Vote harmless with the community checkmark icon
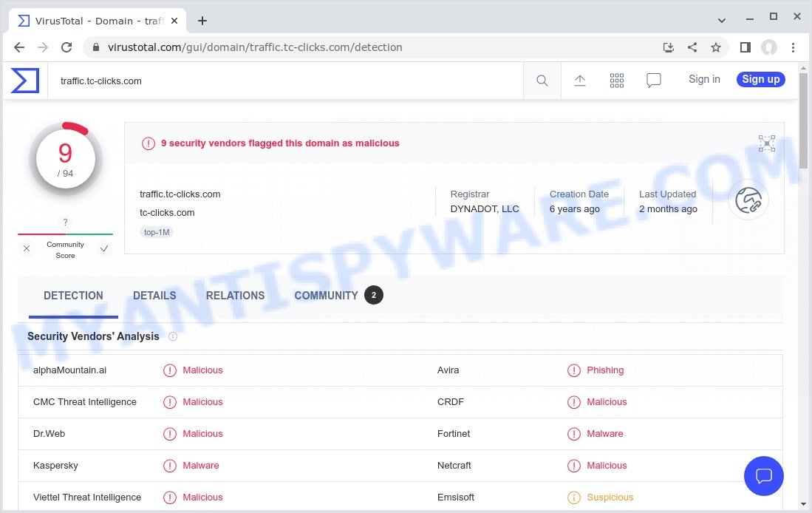This screenshot has height=513, width=812. click(x=104, y=248)
